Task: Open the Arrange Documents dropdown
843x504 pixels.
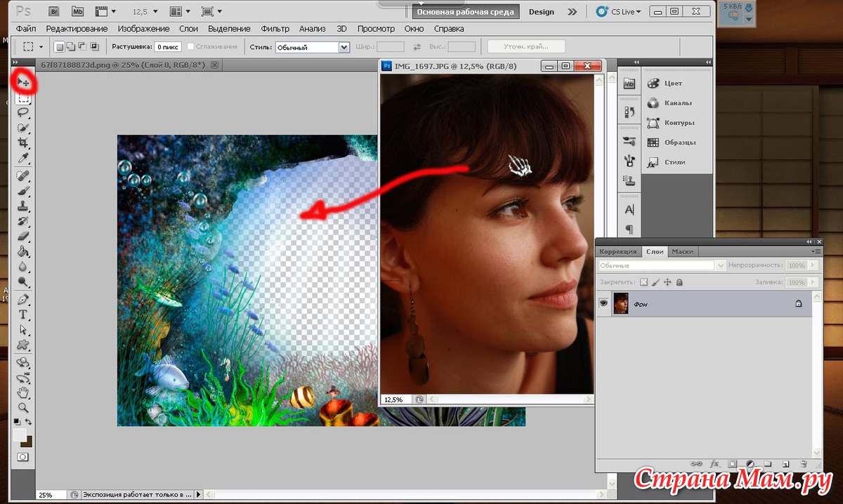Action: (179, 11)
